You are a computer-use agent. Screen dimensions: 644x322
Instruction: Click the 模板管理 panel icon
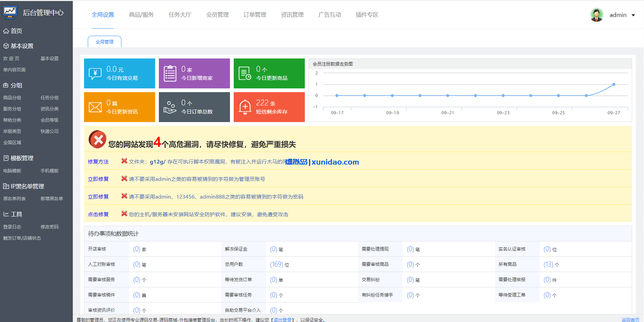[5, 158]
